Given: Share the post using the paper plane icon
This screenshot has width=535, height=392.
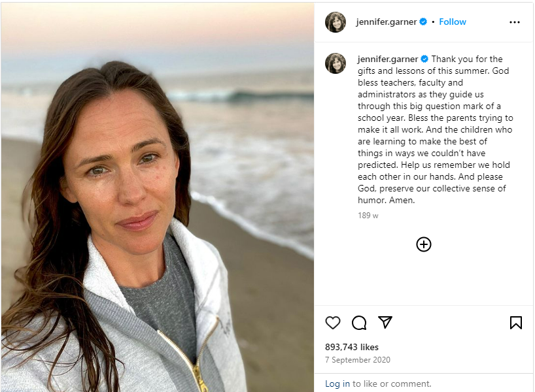Looking at the screenshot, I should (385, 322).
